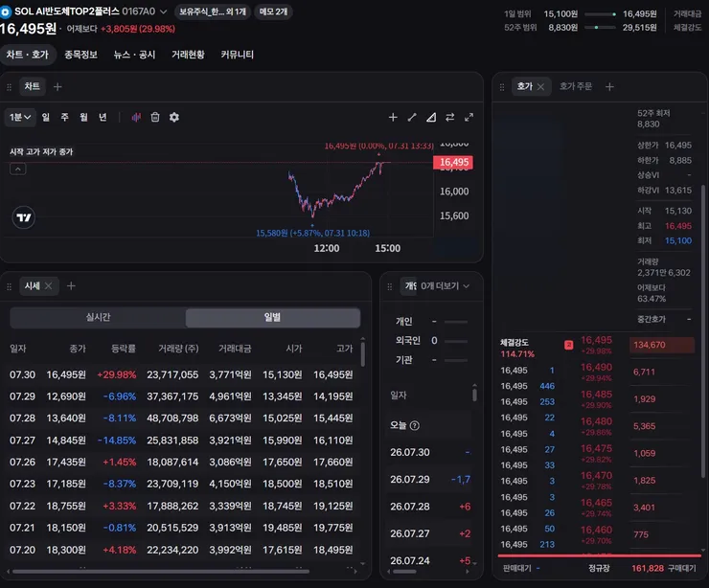This screenshot has height=588, width=709.
Task: Add a new tab next to 차트
Action: (57, 87)
